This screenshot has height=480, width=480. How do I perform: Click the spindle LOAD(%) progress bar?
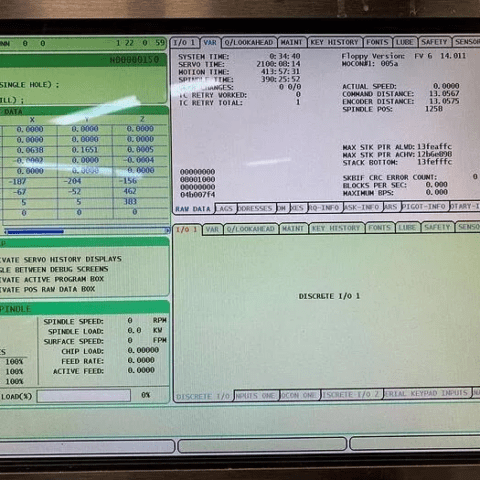[x=84, y=396]
